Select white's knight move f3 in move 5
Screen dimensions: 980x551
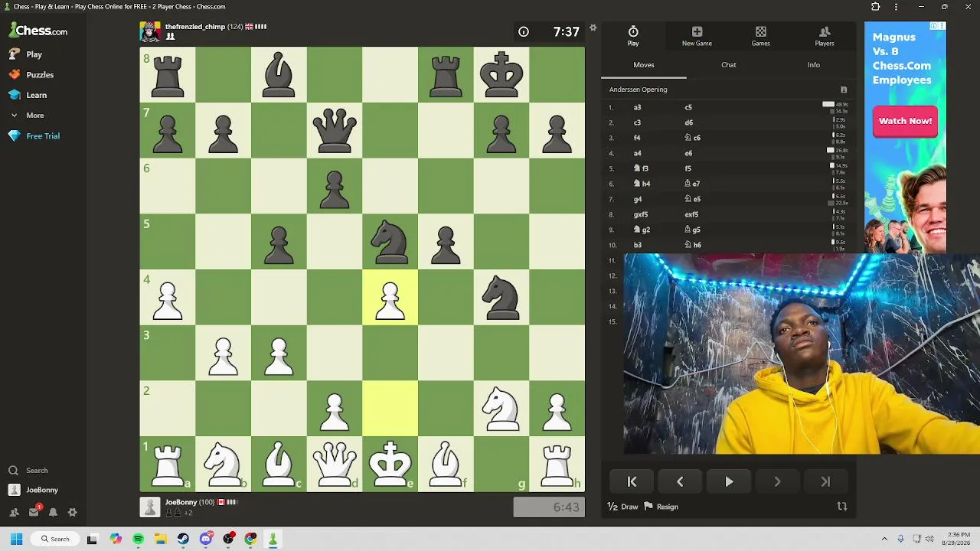pyautogui.click(x=642, y=168)
